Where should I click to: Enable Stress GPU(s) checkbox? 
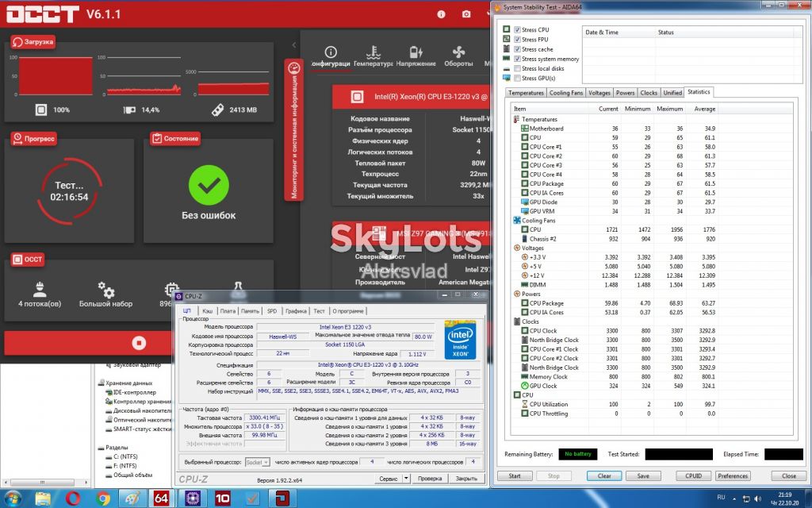point(517,79)
